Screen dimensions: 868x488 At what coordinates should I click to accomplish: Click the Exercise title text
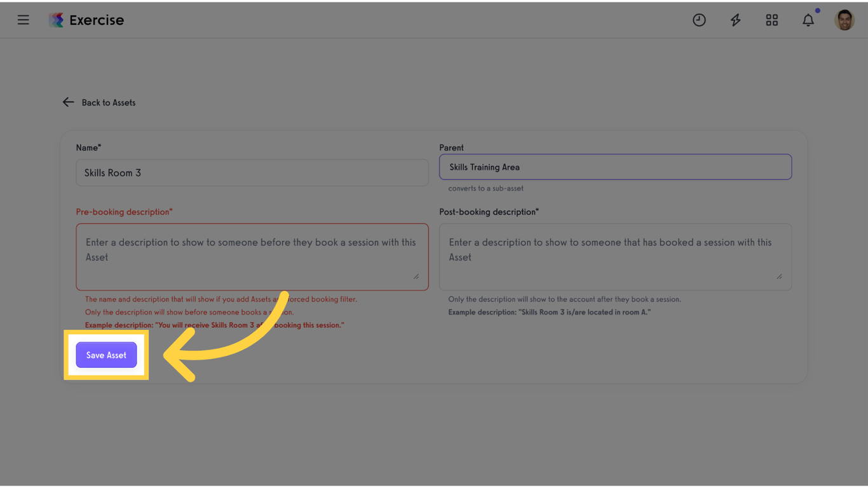[97, 20]
